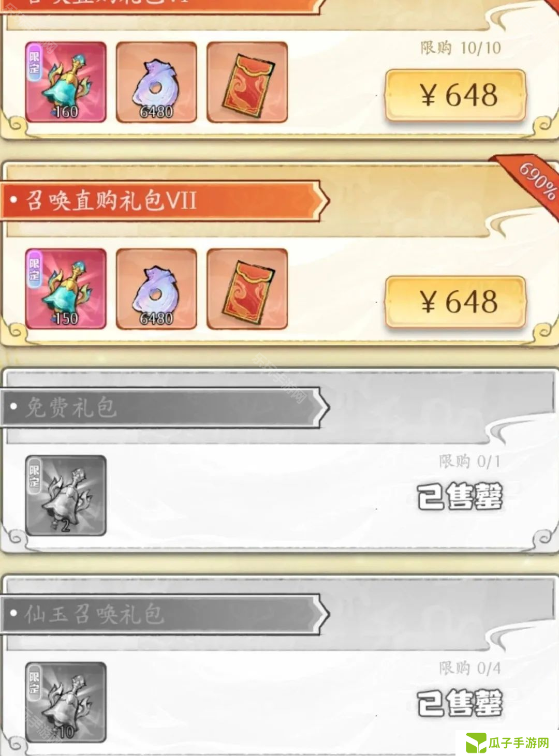
Task: Tap greyed bell icon in 免费礼包
Action: pyautogui.click(x=66, y=495)
